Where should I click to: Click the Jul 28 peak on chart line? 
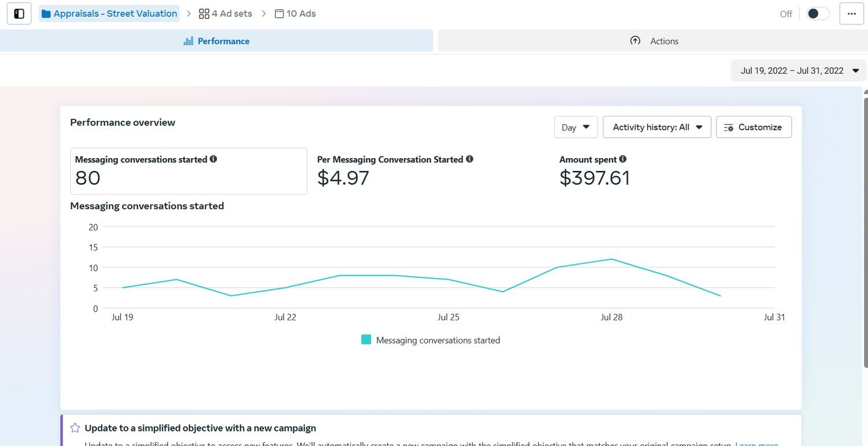coord(611,259)
